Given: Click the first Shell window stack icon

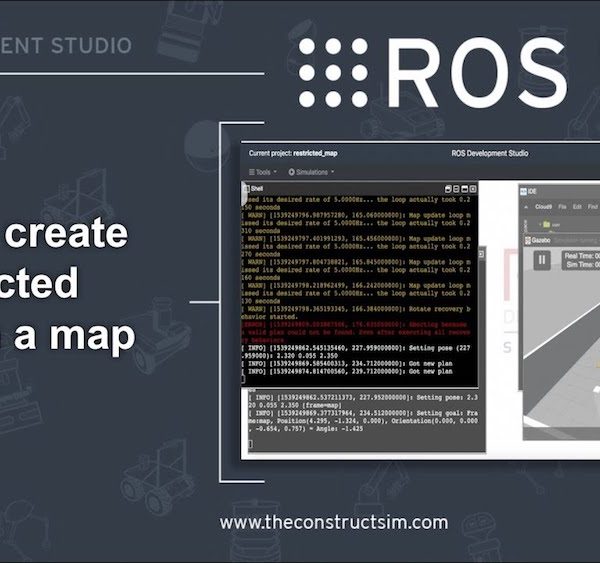Looking at the screenshot, I should click(x=448, y=189).
